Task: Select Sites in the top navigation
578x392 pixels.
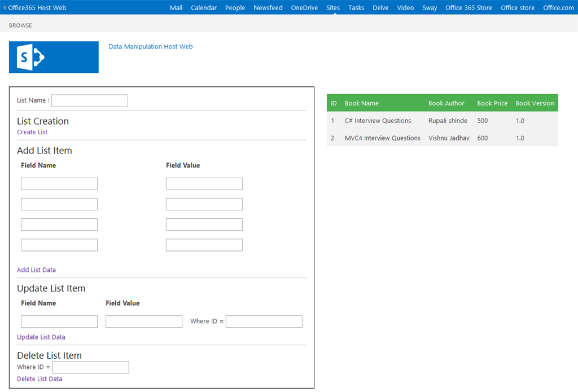Action: point(333,8)
